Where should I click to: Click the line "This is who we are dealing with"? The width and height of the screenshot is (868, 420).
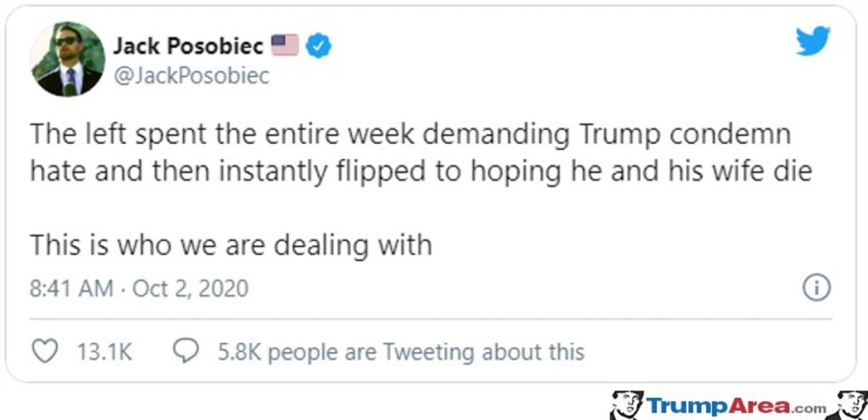(x=231, y=245)
